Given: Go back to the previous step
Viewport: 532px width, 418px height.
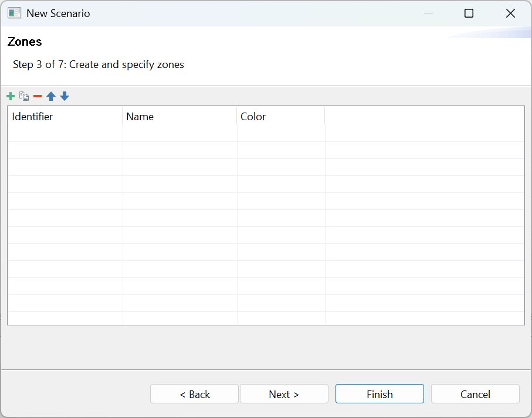Looking at the screenshot, I should [194, 394].
